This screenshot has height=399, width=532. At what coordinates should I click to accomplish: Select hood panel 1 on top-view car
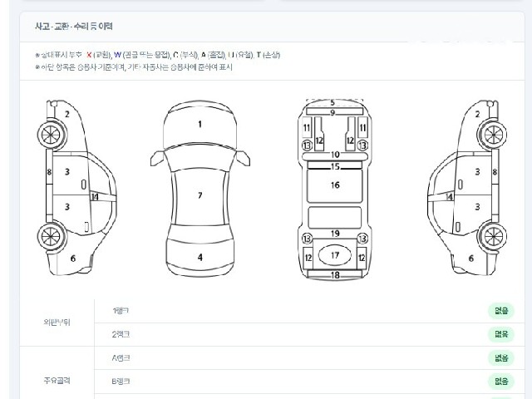click(x=199, y=124)
